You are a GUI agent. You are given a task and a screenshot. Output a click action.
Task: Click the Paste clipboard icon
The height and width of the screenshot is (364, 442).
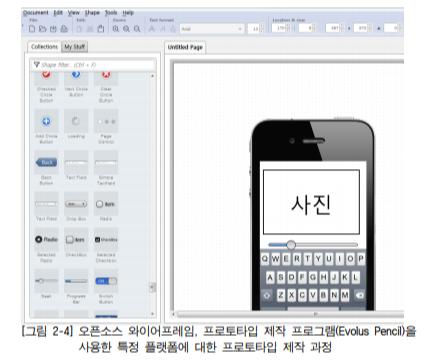pos(101,29)
